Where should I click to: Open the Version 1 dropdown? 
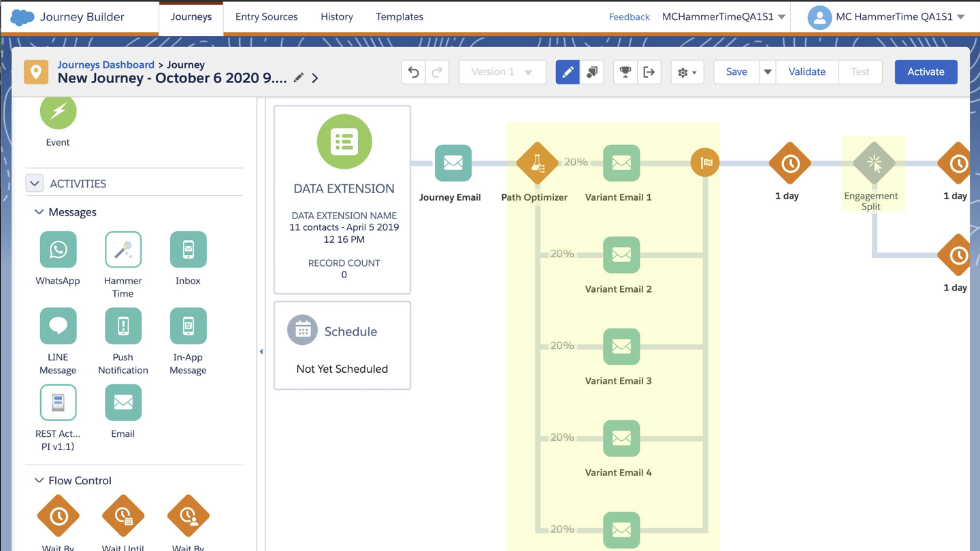[502, 72]
